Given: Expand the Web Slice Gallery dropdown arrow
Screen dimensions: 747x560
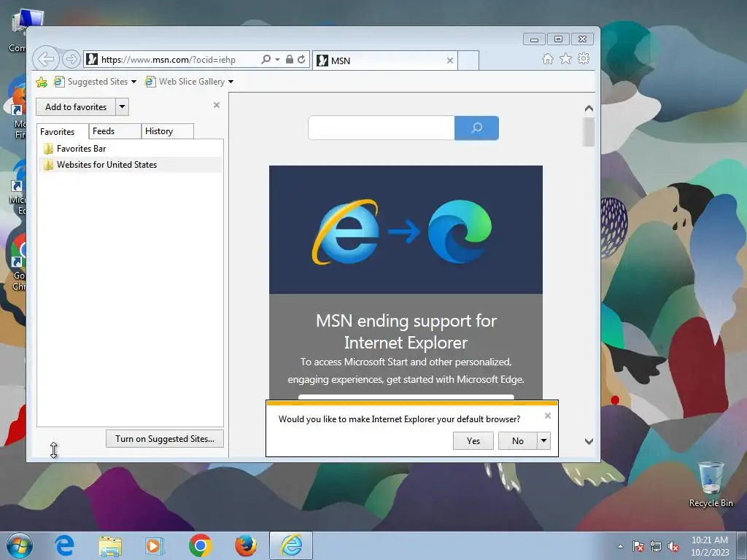Looking at the screenshot, I should (231, 82).
